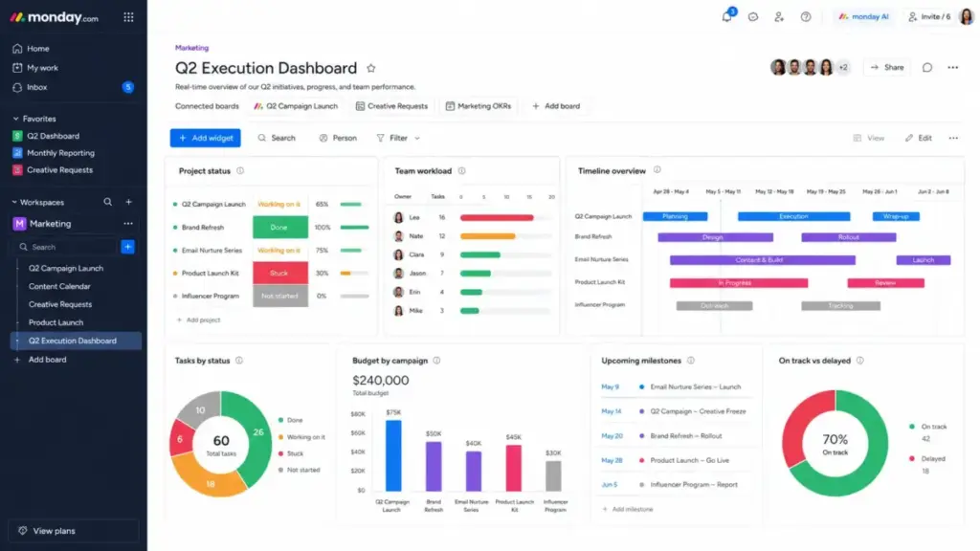Click Timeline overview info icon

(x=657, y=169)
